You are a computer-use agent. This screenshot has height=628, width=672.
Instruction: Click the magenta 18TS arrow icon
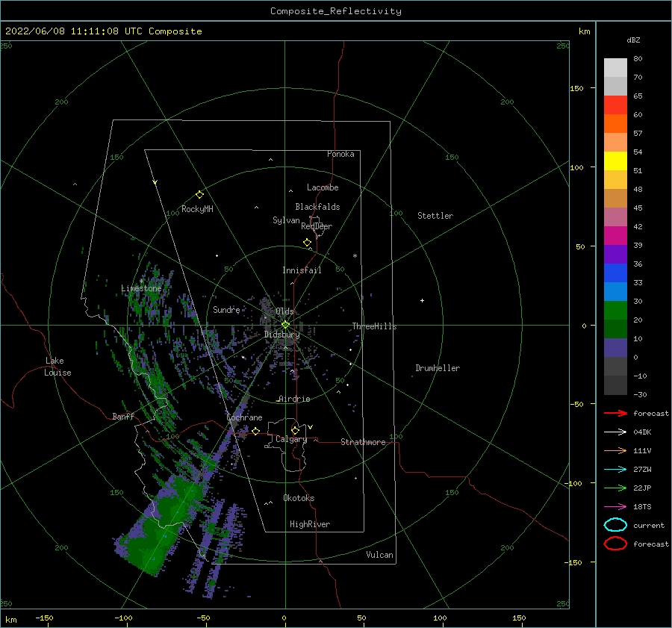(x=615, y=507)
